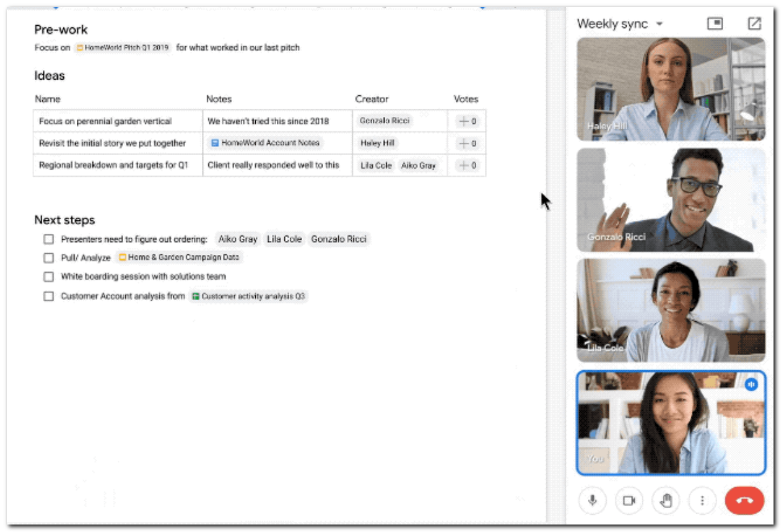Turn off the camera

pos(628,499)
